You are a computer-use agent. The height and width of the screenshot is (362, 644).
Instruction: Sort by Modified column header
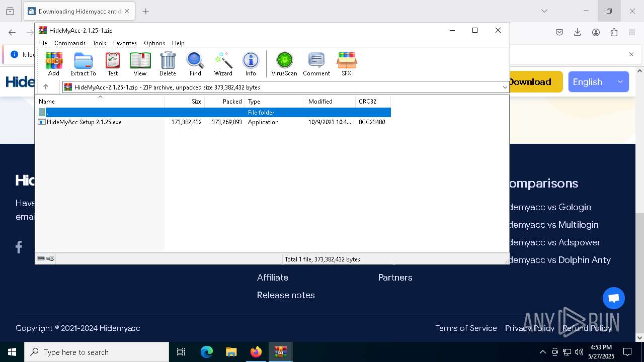331,101
